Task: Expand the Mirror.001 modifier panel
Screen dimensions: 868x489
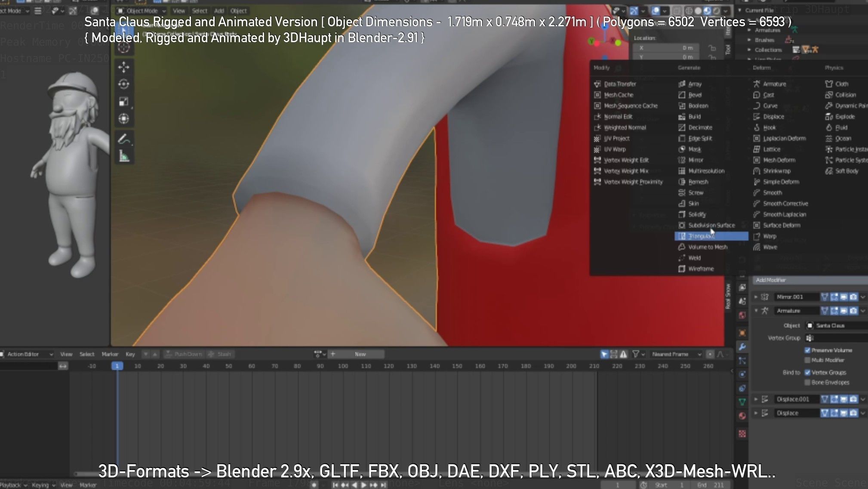Action: (756, 297)
